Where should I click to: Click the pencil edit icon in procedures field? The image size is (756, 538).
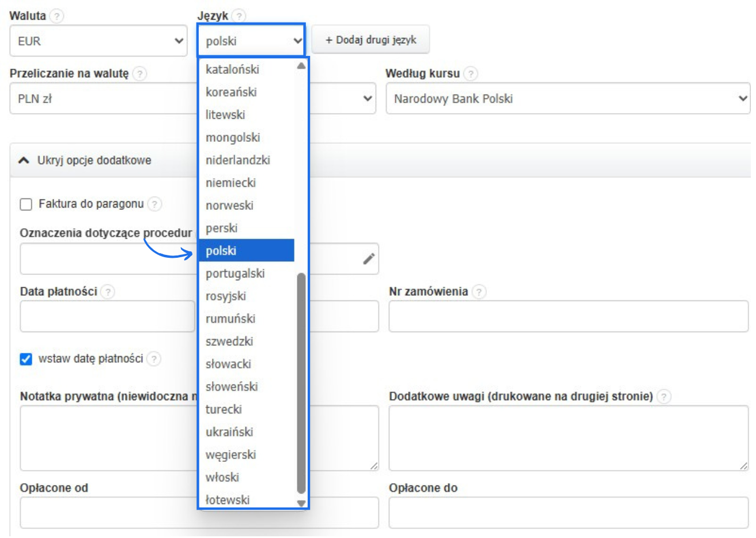pyautogui.click(x=369, y=259)
